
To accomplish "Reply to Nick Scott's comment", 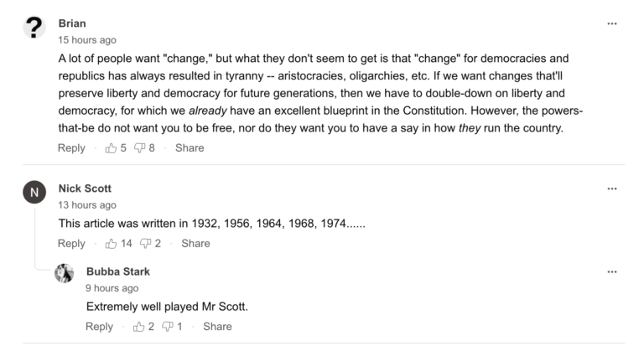I will click(71, 244).
